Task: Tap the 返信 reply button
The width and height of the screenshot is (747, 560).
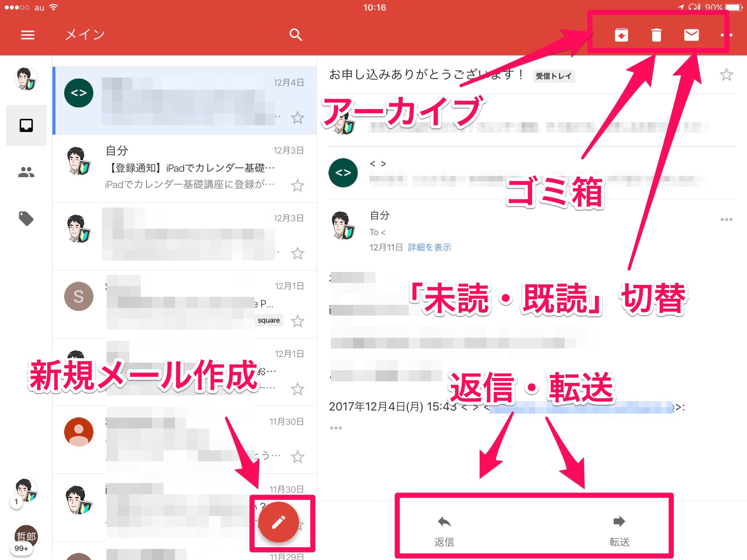Action: 444,530
